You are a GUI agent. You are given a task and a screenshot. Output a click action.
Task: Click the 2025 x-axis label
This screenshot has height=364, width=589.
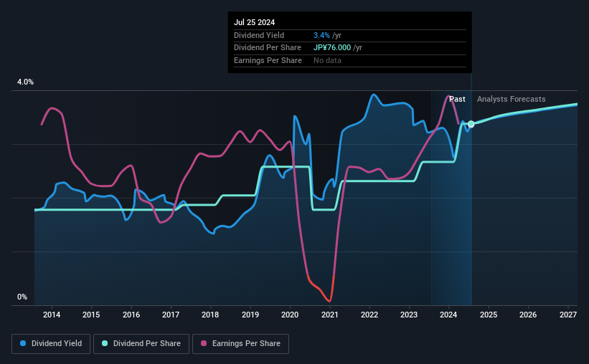[x=489, y=315]
